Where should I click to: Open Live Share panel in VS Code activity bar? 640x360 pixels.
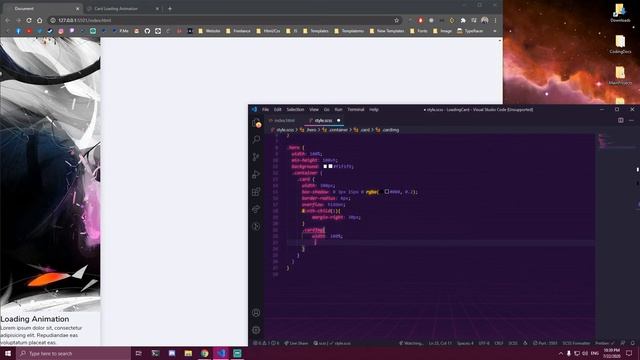click(256, 209)
